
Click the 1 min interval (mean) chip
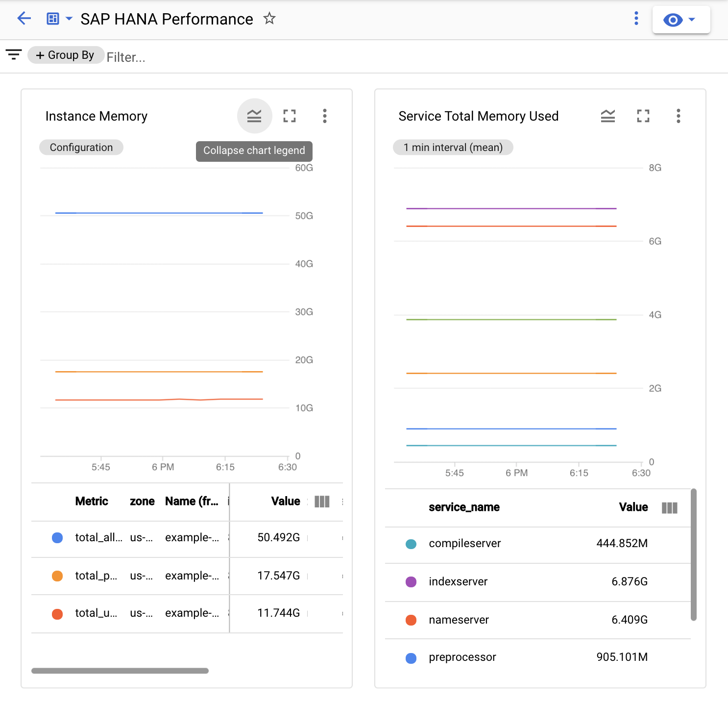click(453, 148)
